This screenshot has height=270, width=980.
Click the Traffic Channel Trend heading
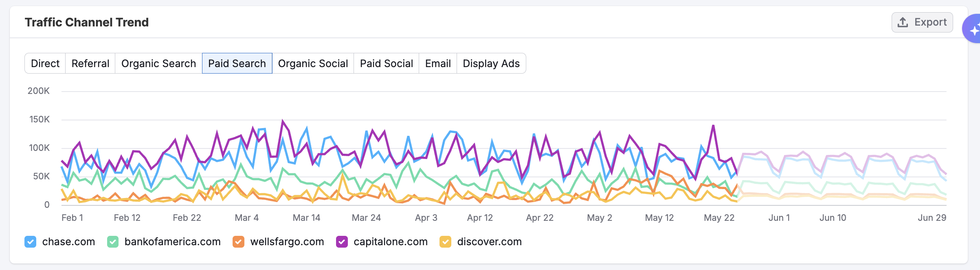(87, 22)
